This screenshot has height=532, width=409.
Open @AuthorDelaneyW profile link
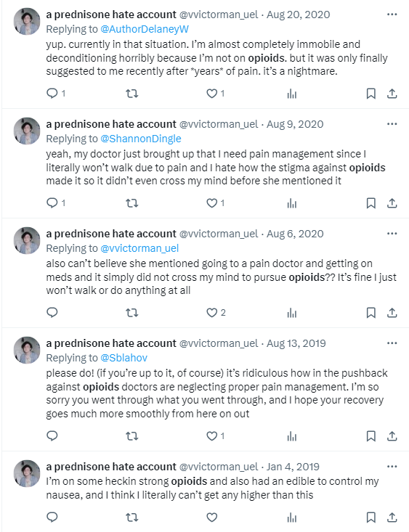(145, 29)
